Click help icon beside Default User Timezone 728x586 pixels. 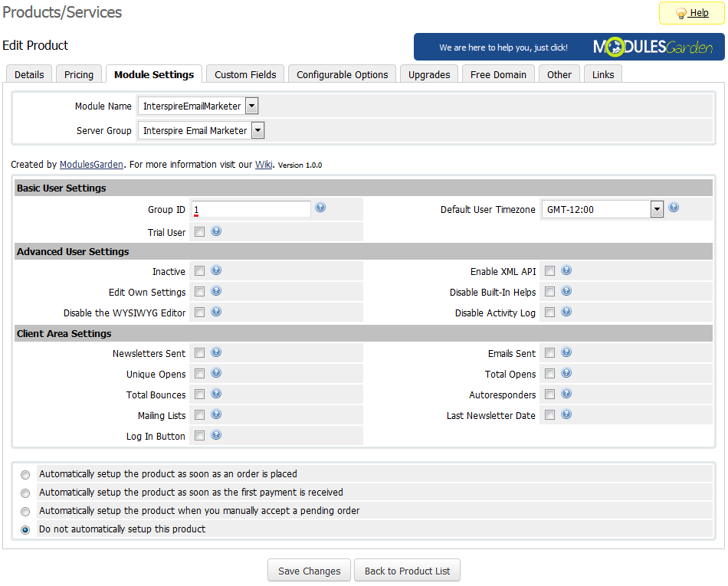(x=674, y=208)
